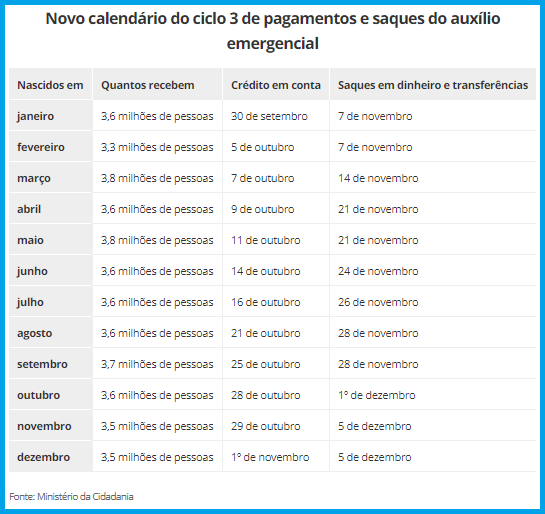This screenshot has height=514, width=545.
Task: Select the 'novembro' row label
Action: pos(44,426)
